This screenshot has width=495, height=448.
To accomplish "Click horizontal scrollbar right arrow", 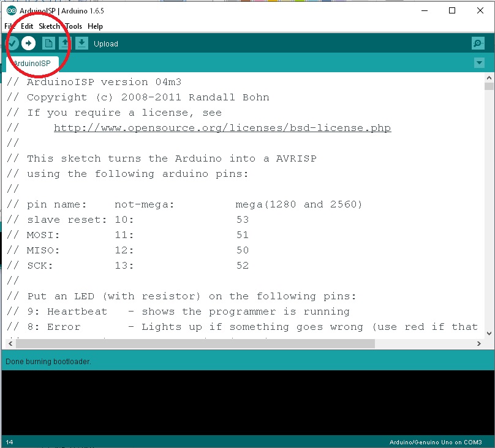I will [479, 343].
